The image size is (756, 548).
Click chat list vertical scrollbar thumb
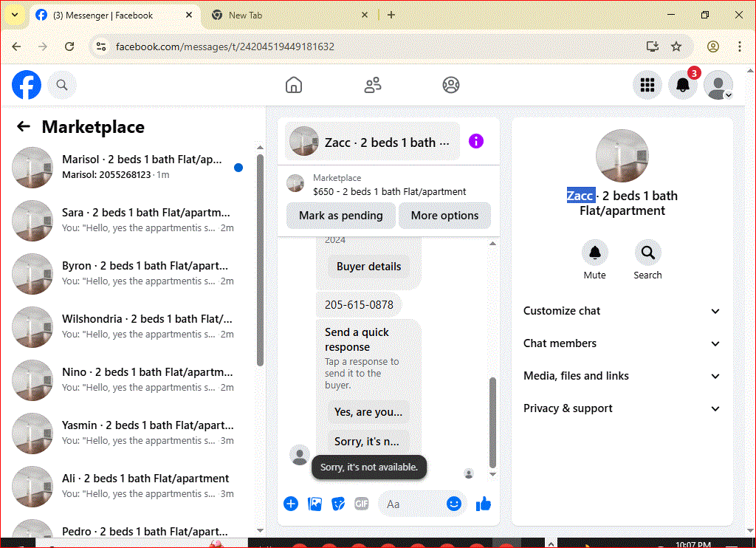point(261,261)
